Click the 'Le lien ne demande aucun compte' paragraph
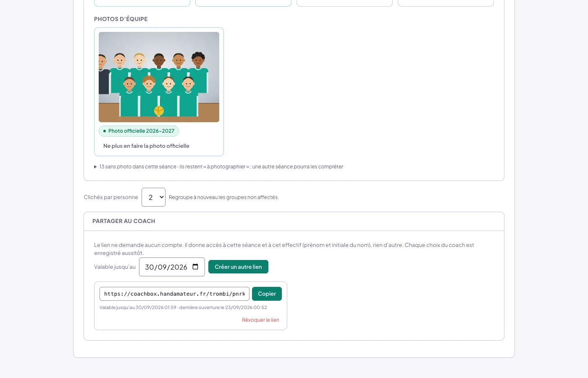The height and width of the screenshot is (378, 588). (x=284, y=249)
